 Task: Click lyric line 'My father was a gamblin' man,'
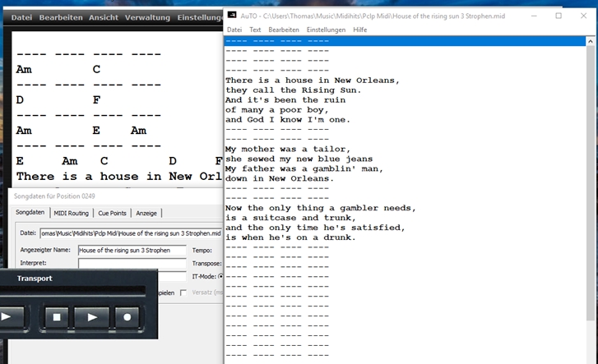point(304,168)
